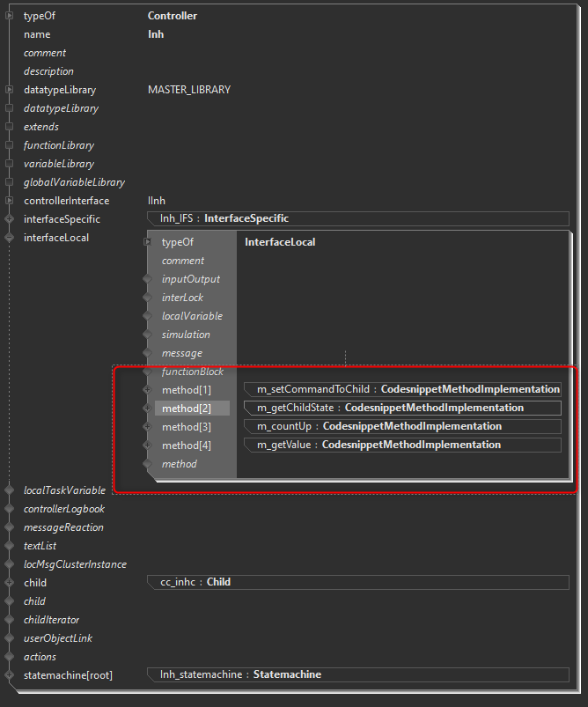The image size is (588, 707).
Task: Click the square marker beside extends
Action: click(x=9, y=127)
